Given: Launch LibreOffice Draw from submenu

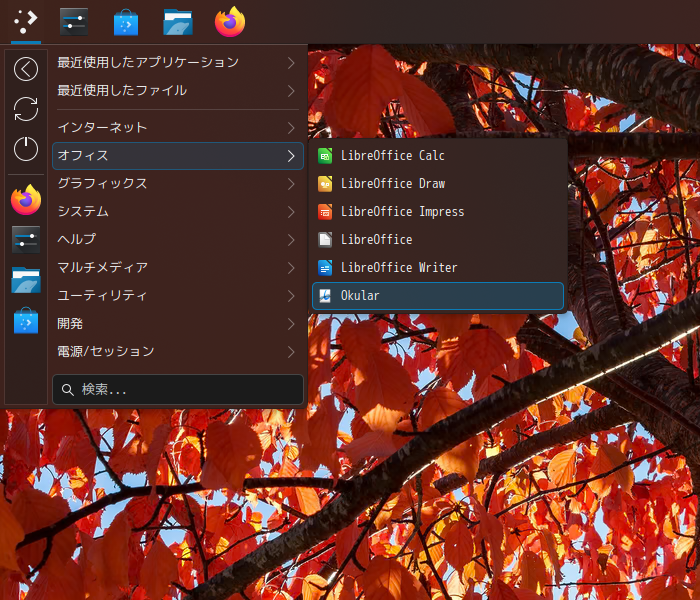Looking at the screenshot, I should (x=439, y=184).
